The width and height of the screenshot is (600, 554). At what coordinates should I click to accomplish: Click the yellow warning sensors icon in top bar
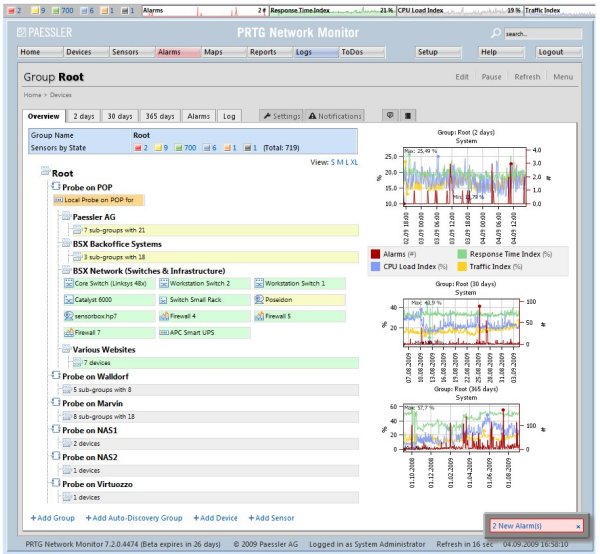pyautogui.click(x=35, y=11)
